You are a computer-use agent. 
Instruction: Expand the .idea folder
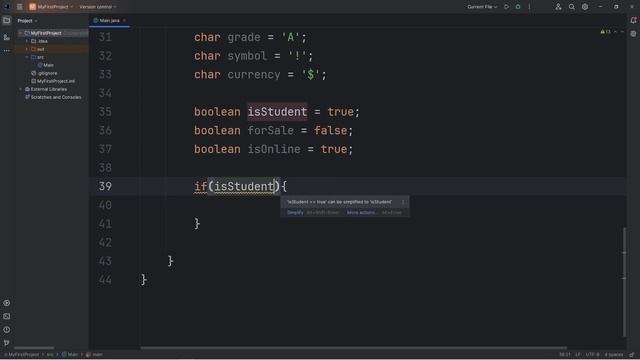pos(27,41)
